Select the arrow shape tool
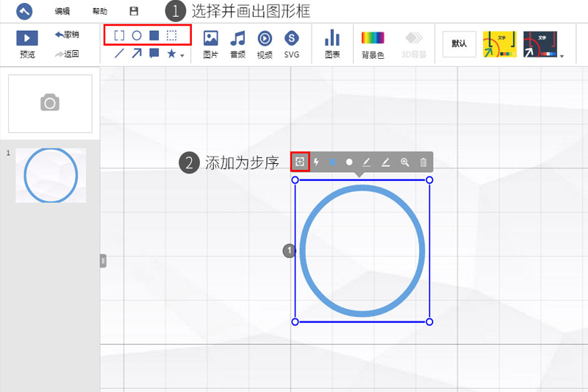The height and width of the screenshot is (392, 588). [x=137, y=53]
